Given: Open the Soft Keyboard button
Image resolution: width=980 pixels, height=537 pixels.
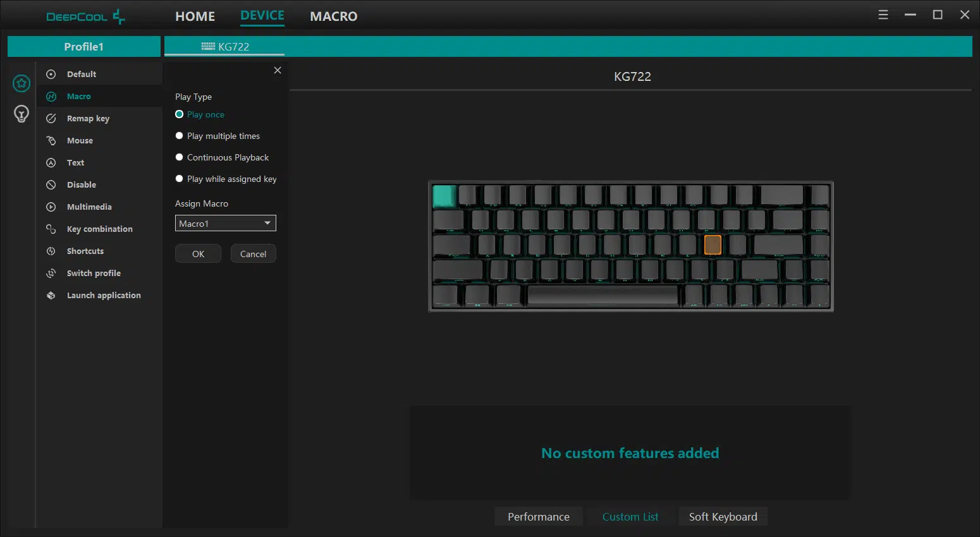Looking at the screenshot, I should (x=723, y=517).
